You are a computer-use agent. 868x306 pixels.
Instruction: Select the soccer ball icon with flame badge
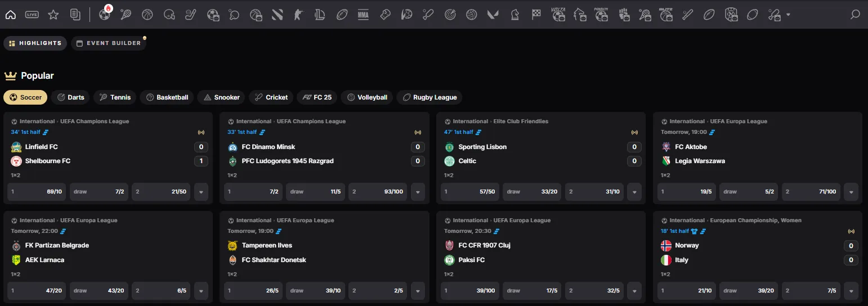pos(105,15)
